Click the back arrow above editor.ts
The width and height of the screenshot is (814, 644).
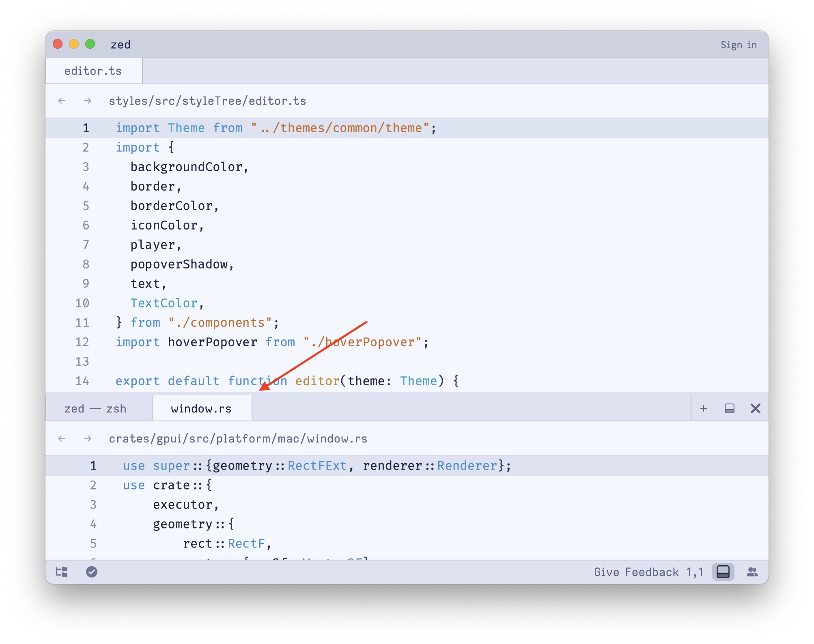(62, 100)
